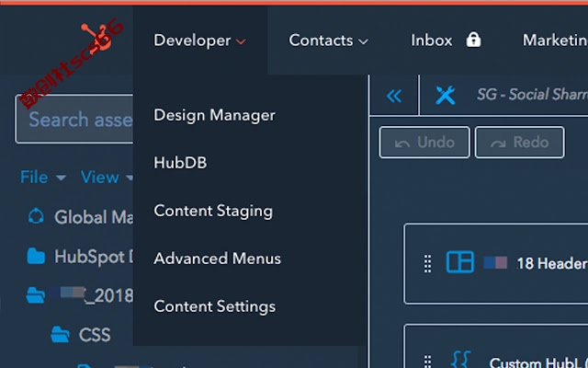Open the Marketing nav item

click(555, 40)
